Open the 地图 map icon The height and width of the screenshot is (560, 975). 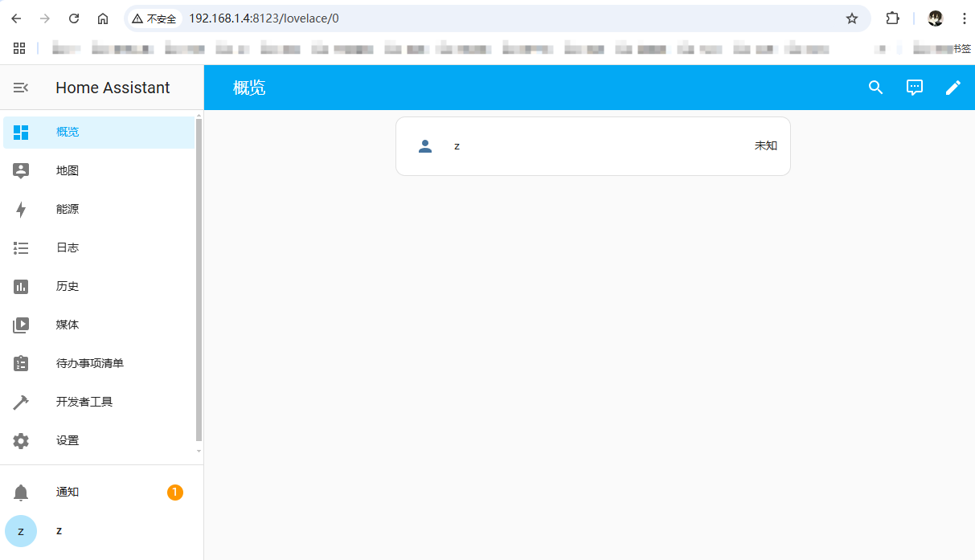[x=21, y=170]
